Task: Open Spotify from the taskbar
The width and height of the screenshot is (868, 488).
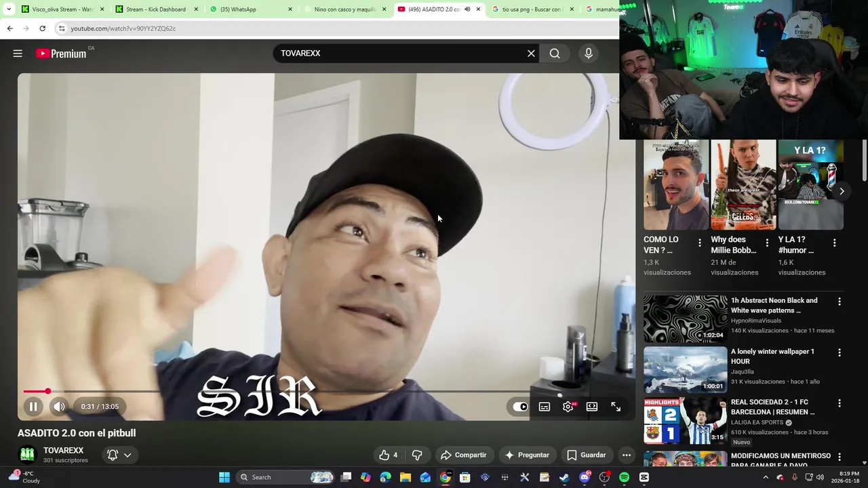Action: [x=624, y=477]
